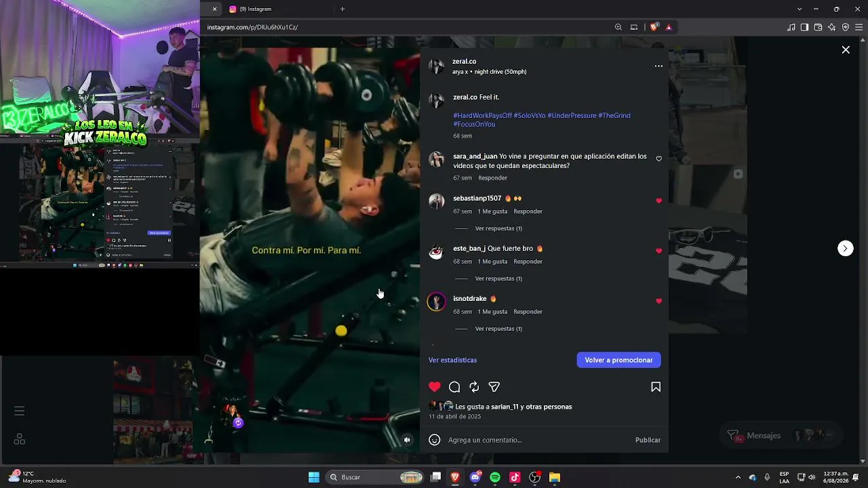
Task: Close the Instagram browser tab
Action: coord(214,9)
